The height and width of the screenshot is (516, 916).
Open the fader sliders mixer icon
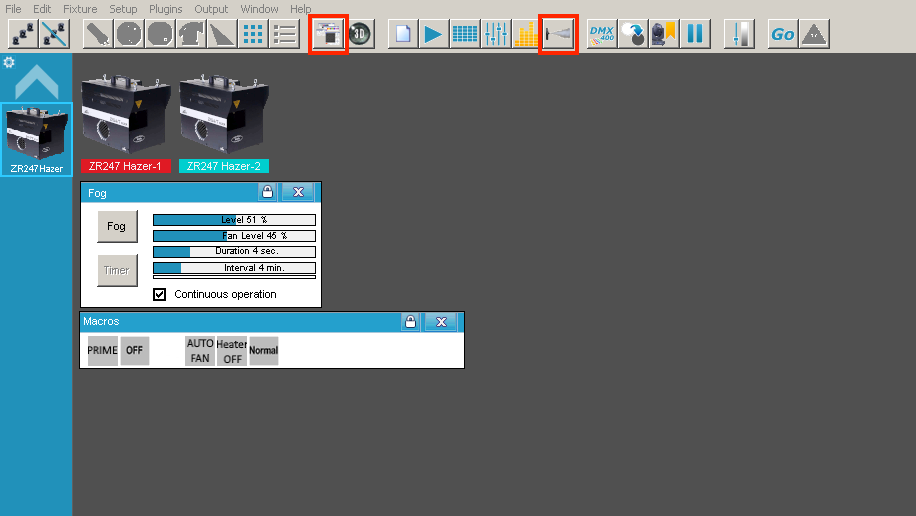496,34
